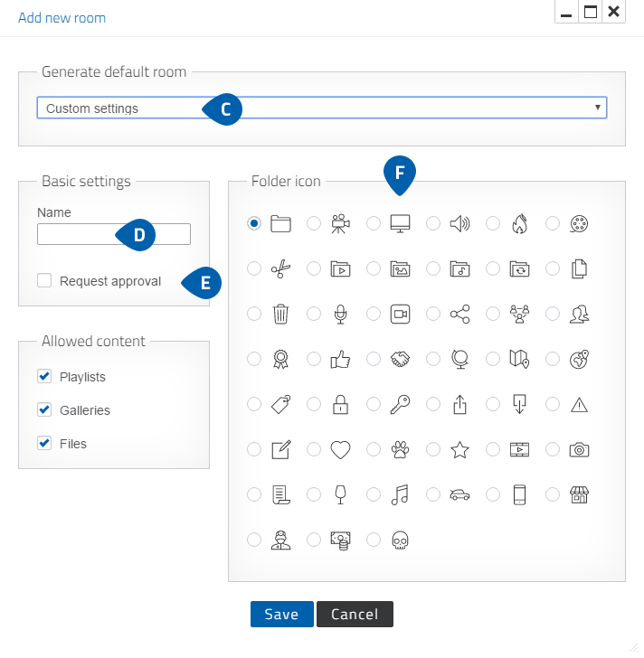Image resolution: width=644 pixels, height=658 pixels.
Task: Click the movie camera icon
Action: click(340, 223)
